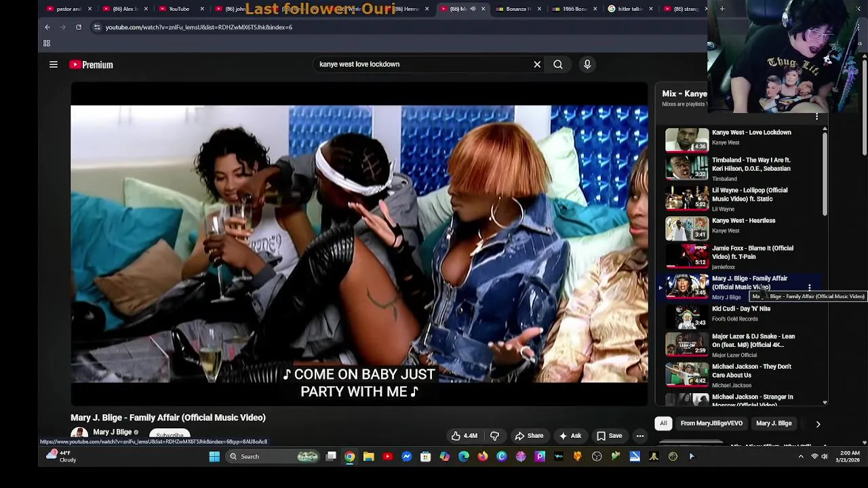Play Lil Wayne - Lollipop from the mix

749,195
